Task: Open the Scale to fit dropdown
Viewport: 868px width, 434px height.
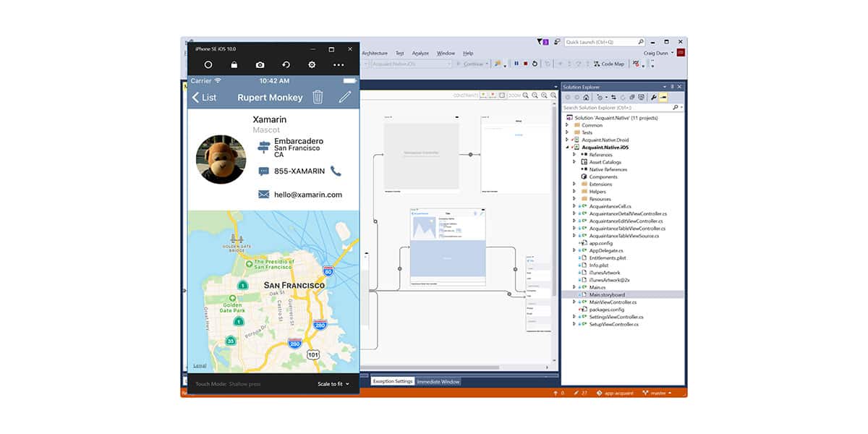Action: click(x=333, y=384)
